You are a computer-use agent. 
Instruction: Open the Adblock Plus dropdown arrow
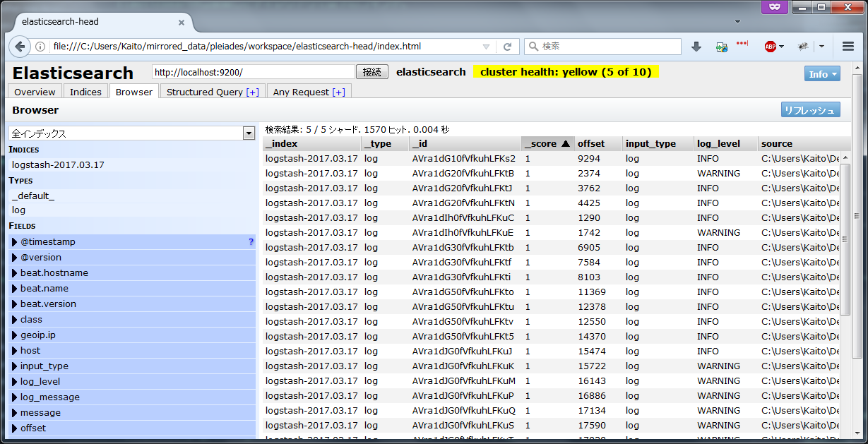click(x=781, y=47)
